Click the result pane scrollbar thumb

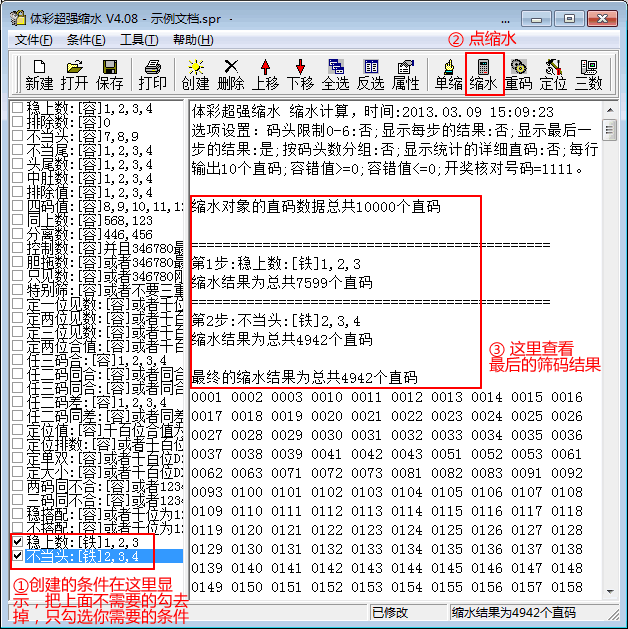[610, 130]
